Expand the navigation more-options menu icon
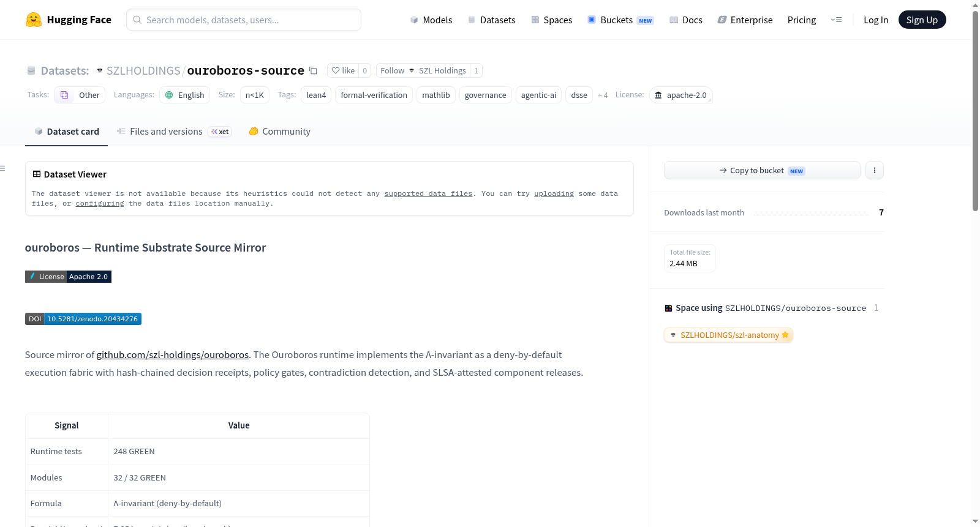The height and width of the screenshot is (527, 980). coord(836,20)
